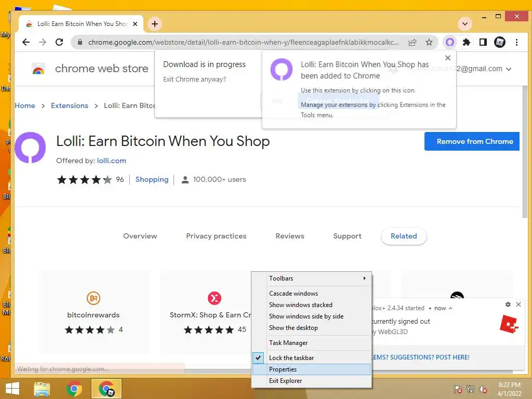The width and height of the screenshot is (532, 399).
Task: Open the Action Center flag tray icon
Action: [x=458, y=389]
